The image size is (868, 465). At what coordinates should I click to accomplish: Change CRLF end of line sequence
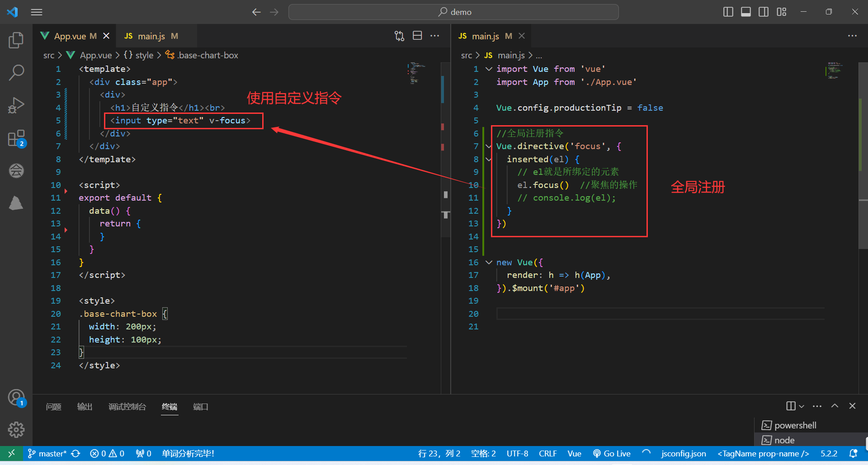[547, 453]
